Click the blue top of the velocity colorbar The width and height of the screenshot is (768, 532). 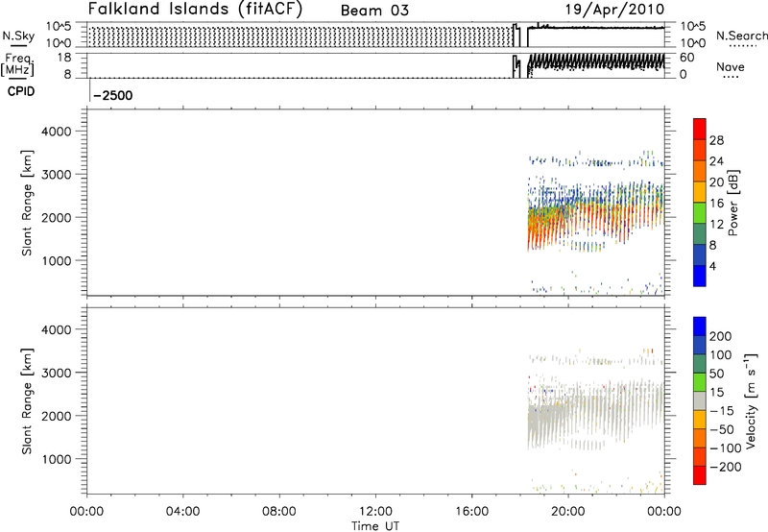pos(700,326)
